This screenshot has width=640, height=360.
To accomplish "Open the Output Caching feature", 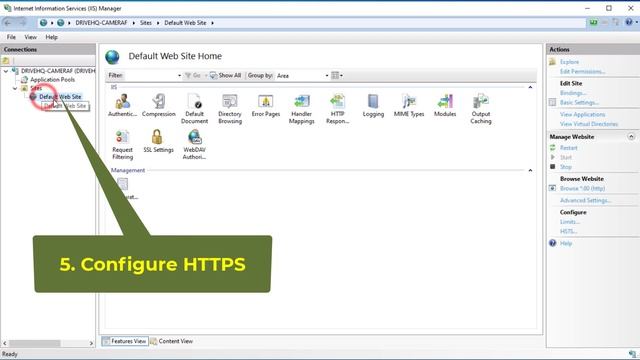I will click(481, 109).
